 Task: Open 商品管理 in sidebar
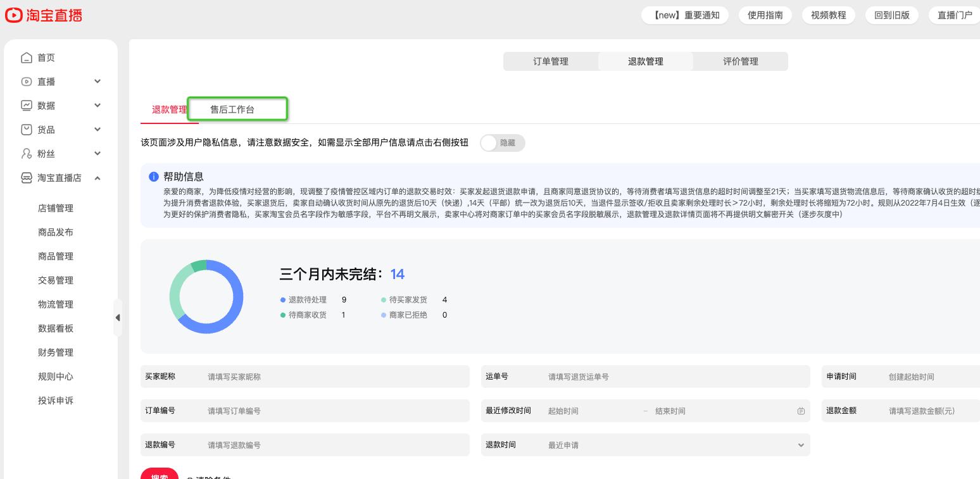56,256
